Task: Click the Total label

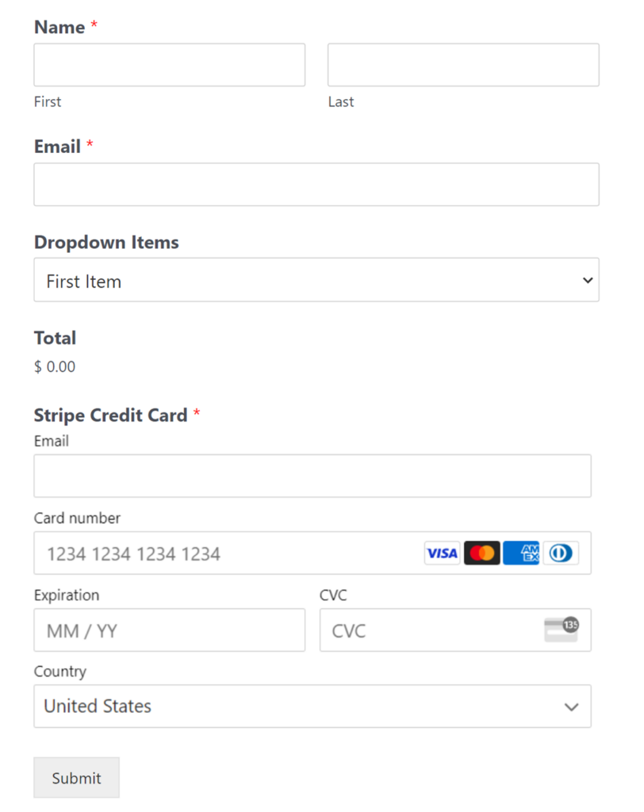Action: 55,338
